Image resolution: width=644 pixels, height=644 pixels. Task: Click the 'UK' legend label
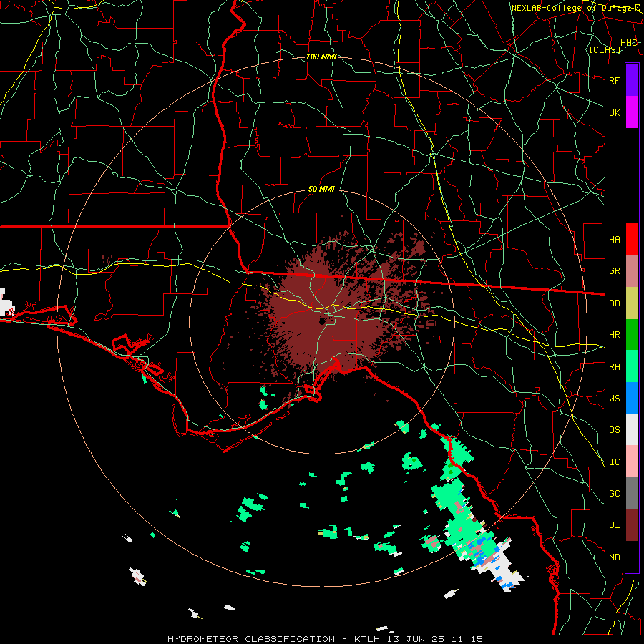(614, 112)
